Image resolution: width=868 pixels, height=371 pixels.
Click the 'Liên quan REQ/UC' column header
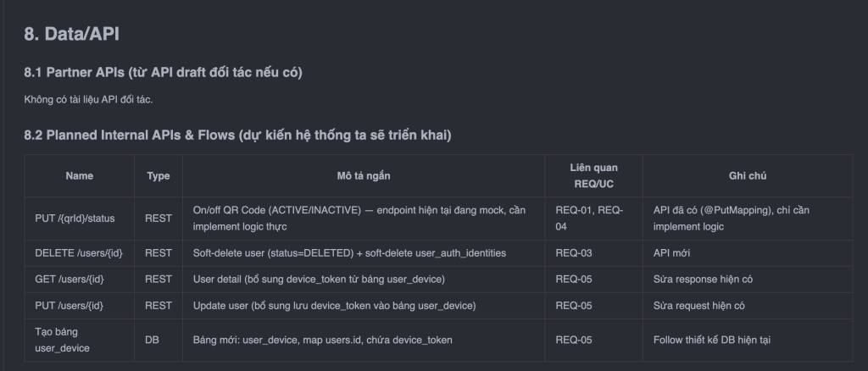(593, 176)
